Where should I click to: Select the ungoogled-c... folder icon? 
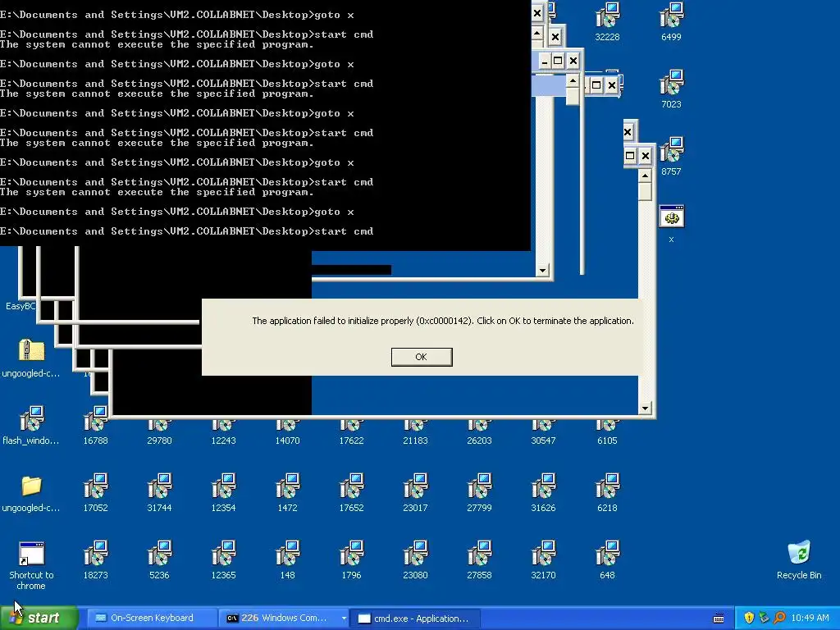[x=31, y=493]
